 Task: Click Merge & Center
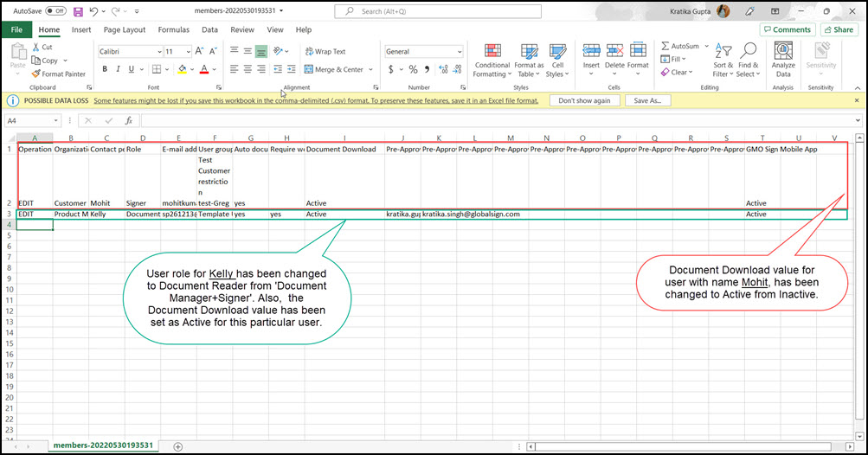coord(334,69)
